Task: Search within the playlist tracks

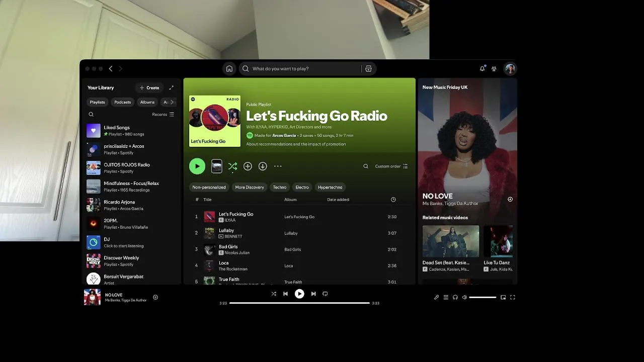Action: [366, 166]
